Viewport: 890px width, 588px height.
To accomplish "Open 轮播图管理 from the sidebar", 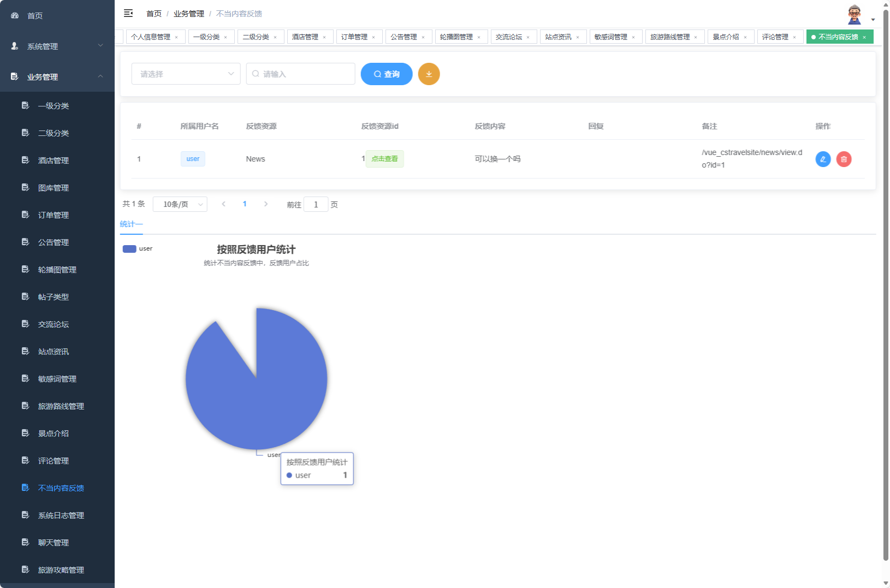I will pyautogui.click(x=56, y=269).
